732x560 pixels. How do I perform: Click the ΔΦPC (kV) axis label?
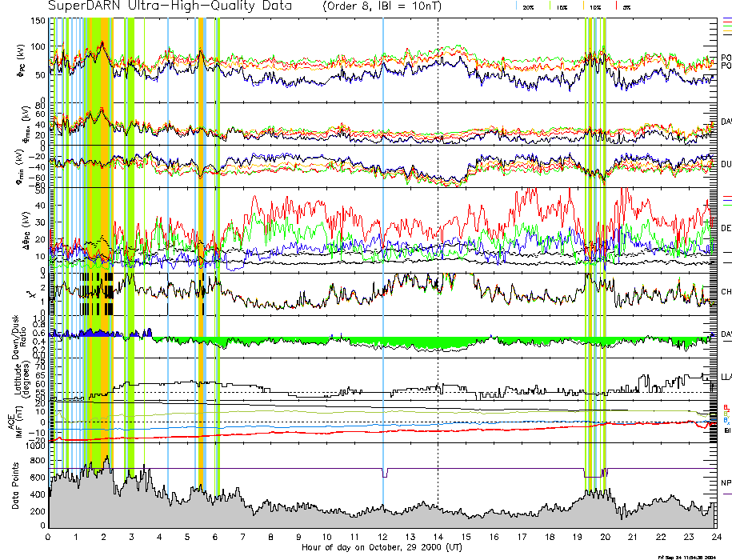click(26, 230)
